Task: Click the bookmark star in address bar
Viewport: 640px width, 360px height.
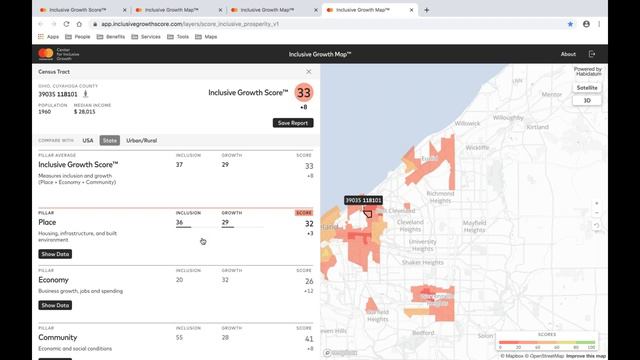Action: [x=570, y=24]
